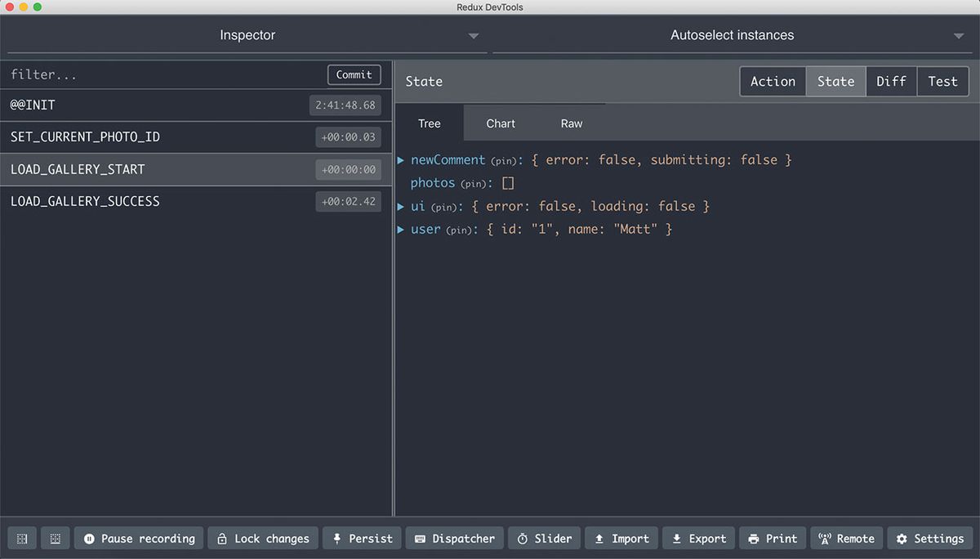Expand the user state node

pos(402,229)
